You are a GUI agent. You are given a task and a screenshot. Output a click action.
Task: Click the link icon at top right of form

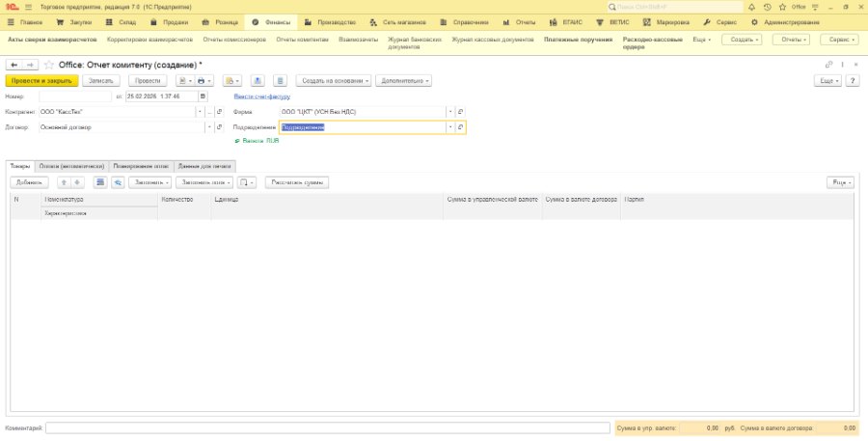click(x=828, y=65)
